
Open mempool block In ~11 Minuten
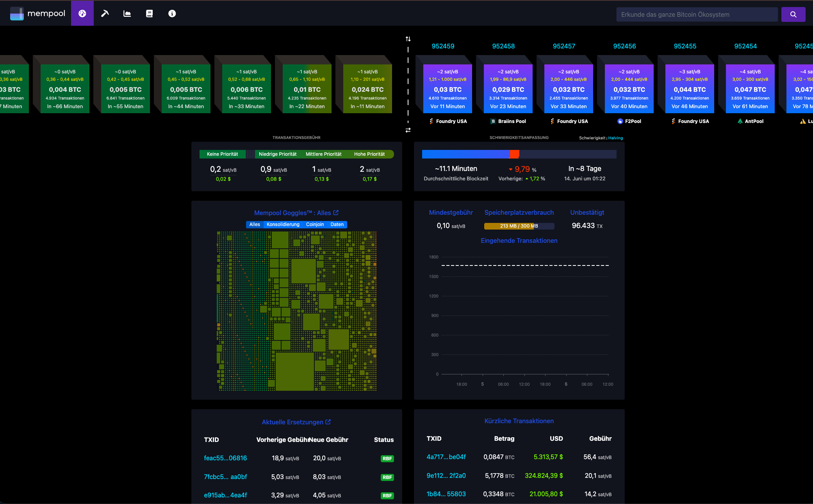tap(367, 89)
